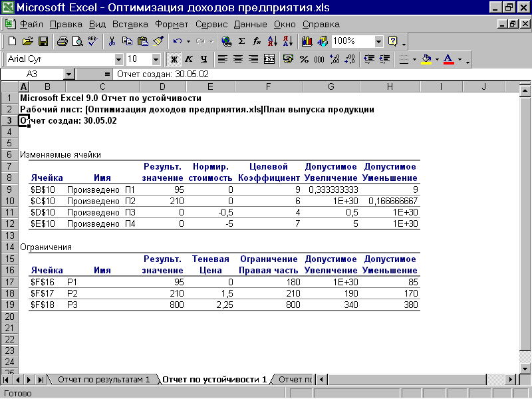
Task: Align text left
Action: 223,59
